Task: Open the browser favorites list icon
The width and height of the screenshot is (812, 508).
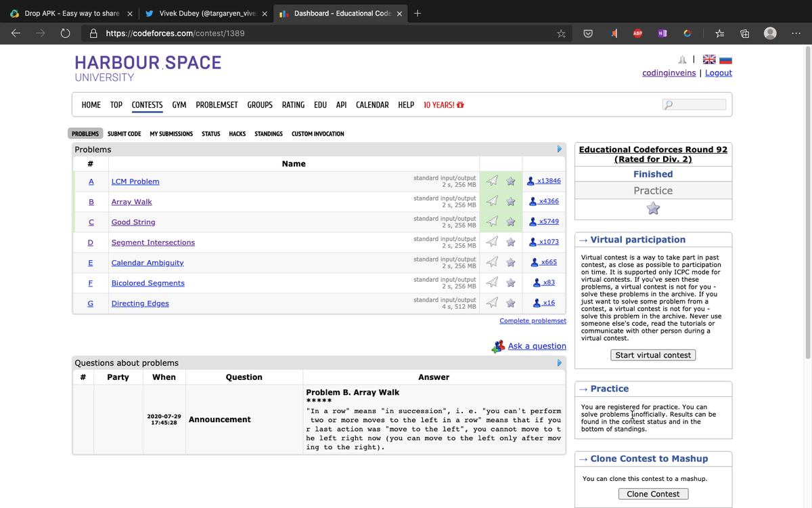Action: (x=720, y=33)
